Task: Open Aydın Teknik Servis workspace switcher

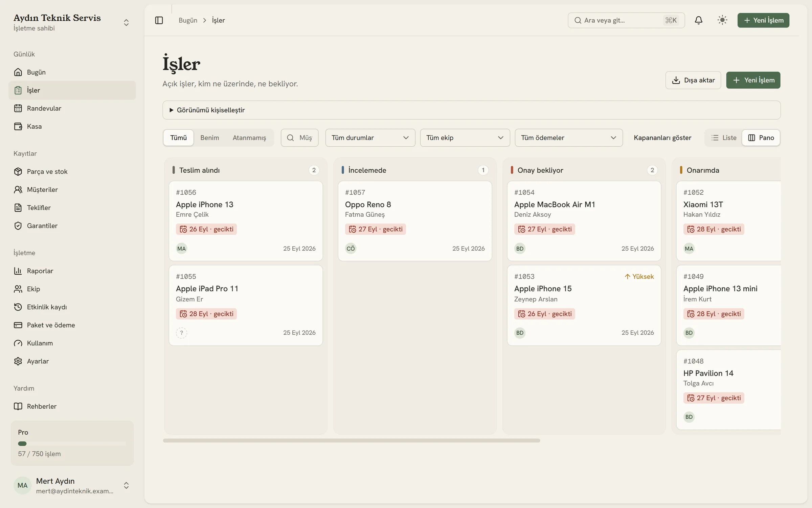Action: pyautogui.click(x=72, y=22)
